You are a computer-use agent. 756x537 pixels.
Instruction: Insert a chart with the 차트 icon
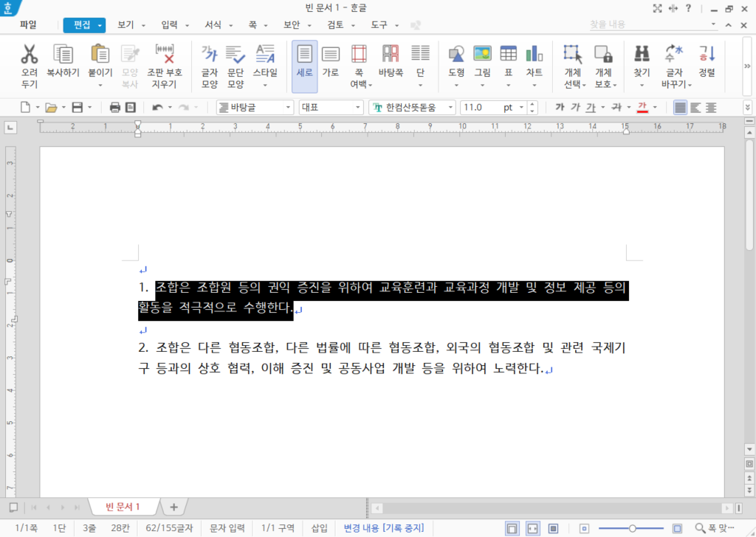535,55
